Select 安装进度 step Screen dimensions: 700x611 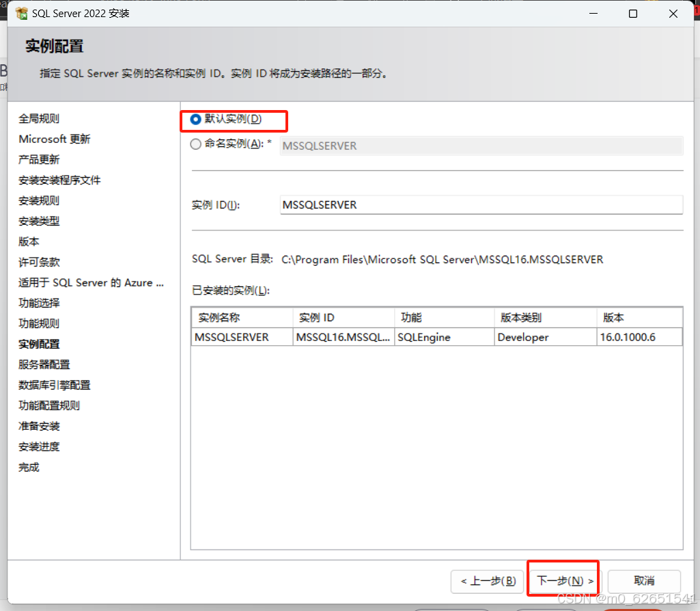point(39,447)
